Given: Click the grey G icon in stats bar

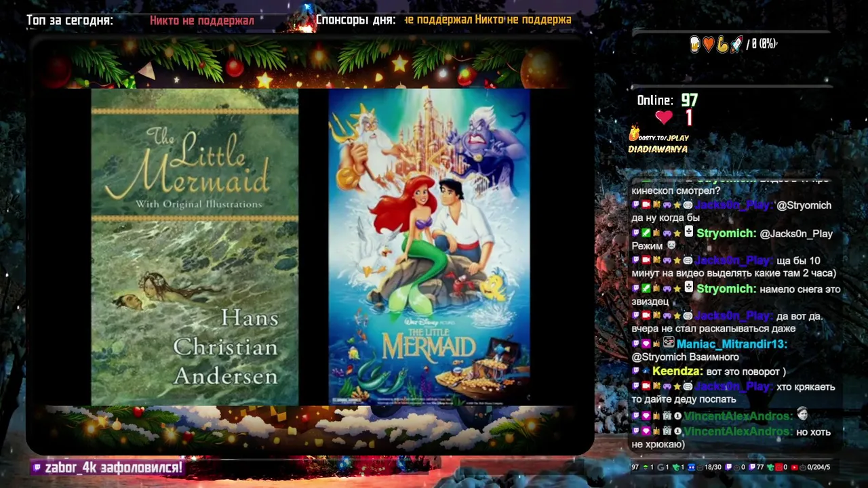Looking at the screenshot, I should point(660,467).
